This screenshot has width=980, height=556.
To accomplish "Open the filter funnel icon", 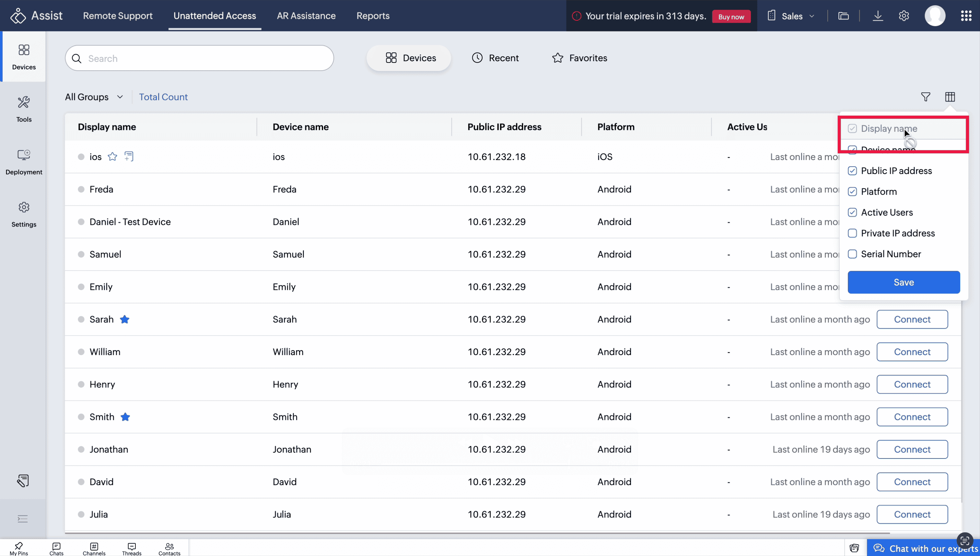I will pos(925,97).
